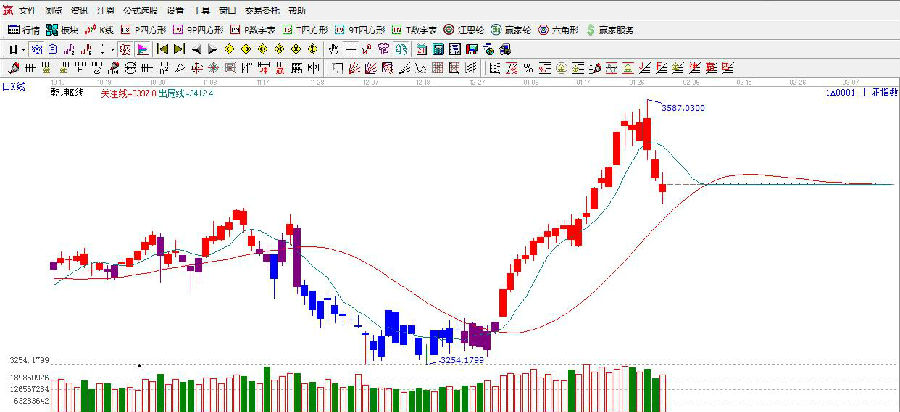
Task: Click the 3587.0300 peak price label
Action: coord(683,106)
